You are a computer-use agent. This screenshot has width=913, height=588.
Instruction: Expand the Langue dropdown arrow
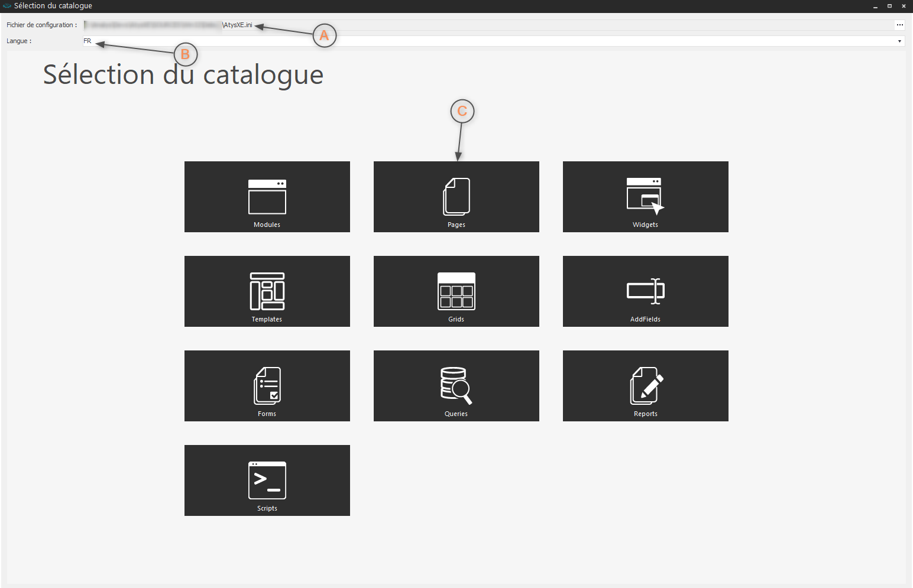tap(899, 41)
